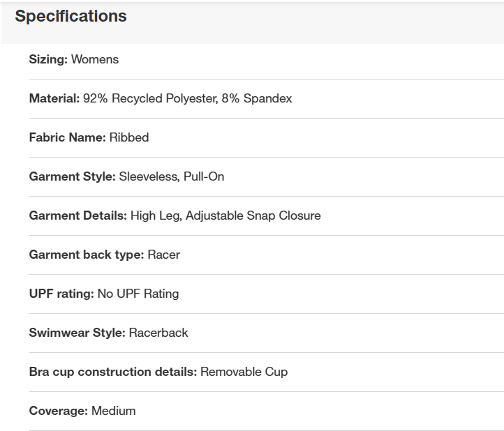Select the Ribbed fabric value
504x431 pixels.
click(x=129, y=137)
